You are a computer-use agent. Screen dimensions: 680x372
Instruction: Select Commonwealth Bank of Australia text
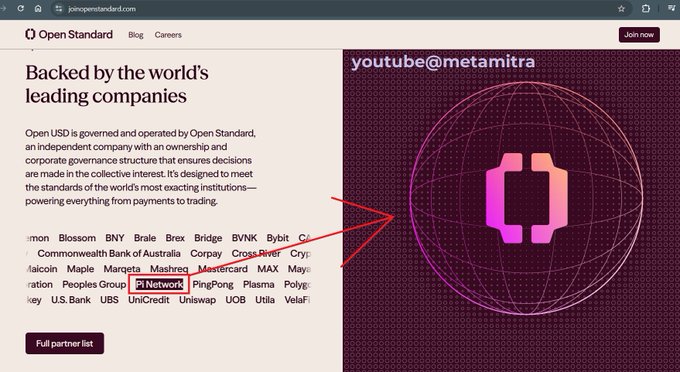[x=109, y=253]
